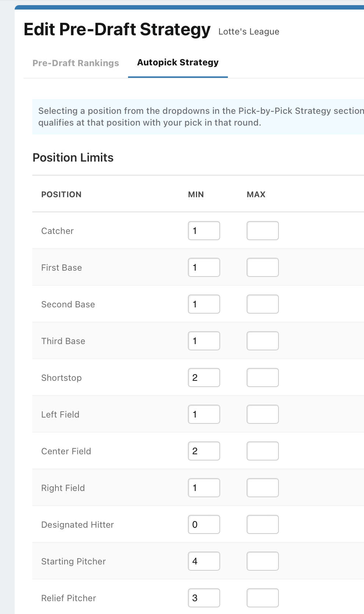
Task: Click the Catcher MIN input field
Action: point(204,231)
